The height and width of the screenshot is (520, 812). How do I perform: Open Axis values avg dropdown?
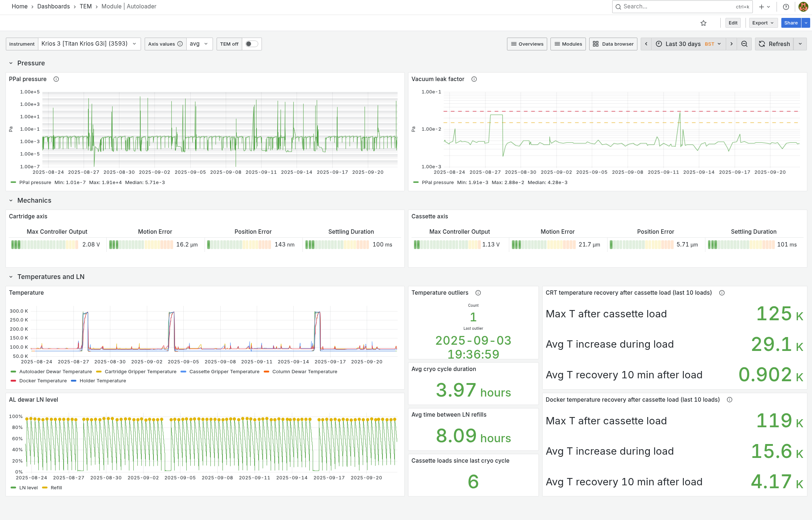[x=199, y=44]
